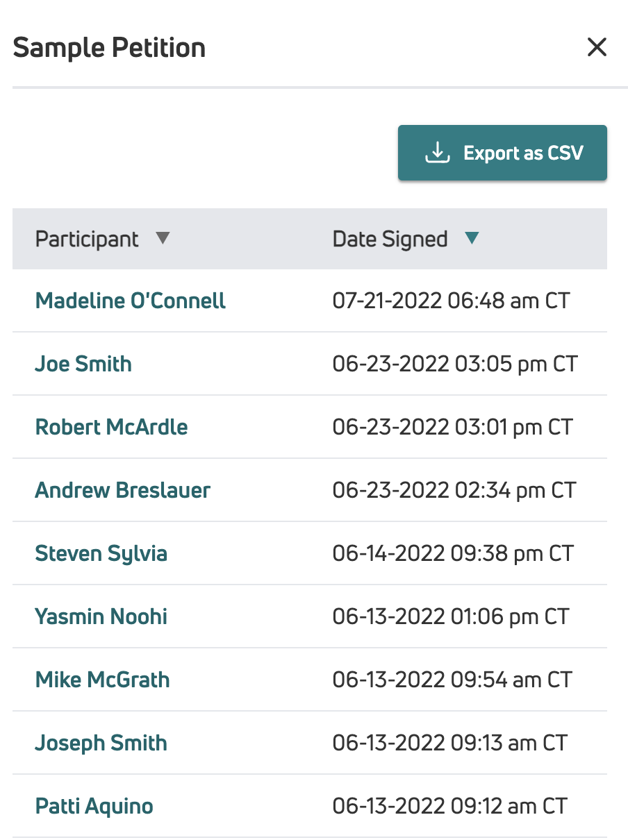
Task: Close the Sample Petition dialog
Action: pos(597,47)
